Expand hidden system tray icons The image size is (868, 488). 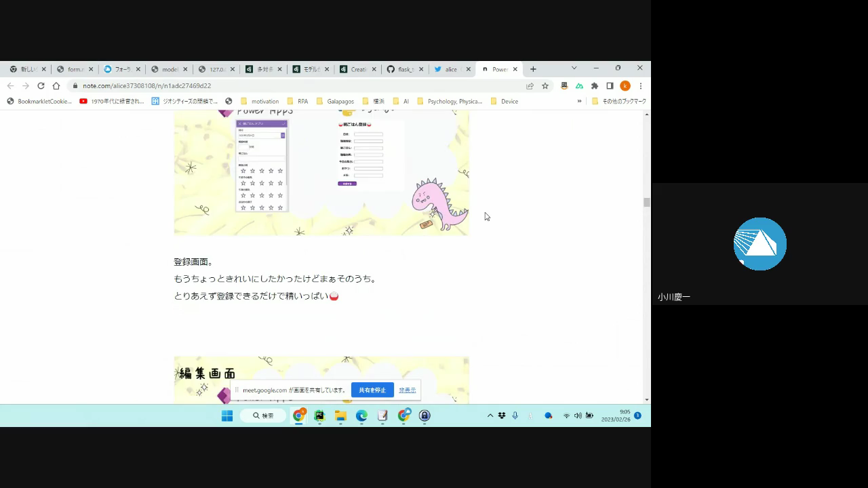click(x=490, y=415)
